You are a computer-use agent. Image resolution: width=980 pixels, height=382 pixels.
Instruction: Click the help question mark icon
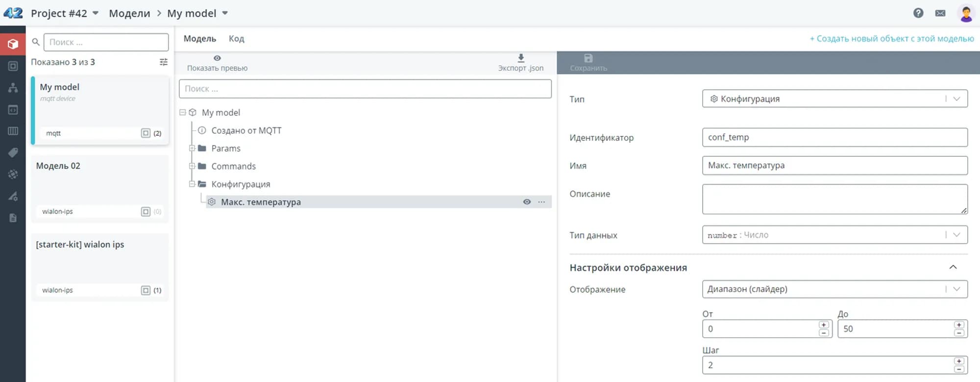[x=918, y=13]
